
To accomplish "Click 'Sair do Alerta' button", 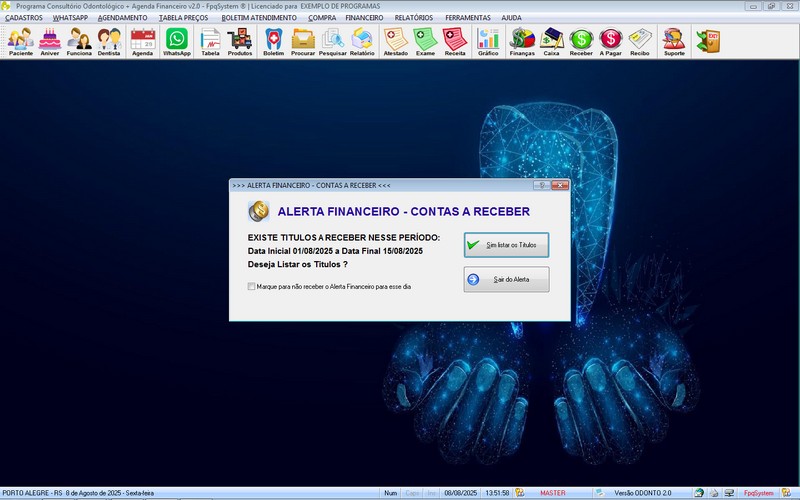I will pyautogui.click(x=507, y=280).
